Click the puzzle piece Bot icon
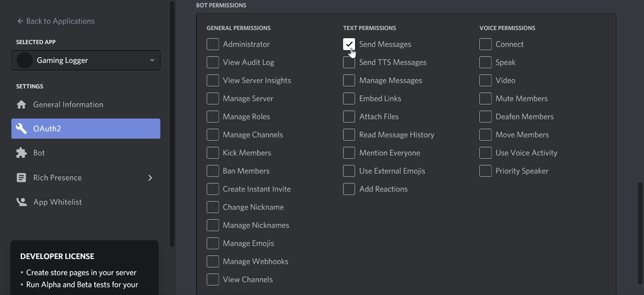This screenshot has height=295, width=644. [21, 153]
